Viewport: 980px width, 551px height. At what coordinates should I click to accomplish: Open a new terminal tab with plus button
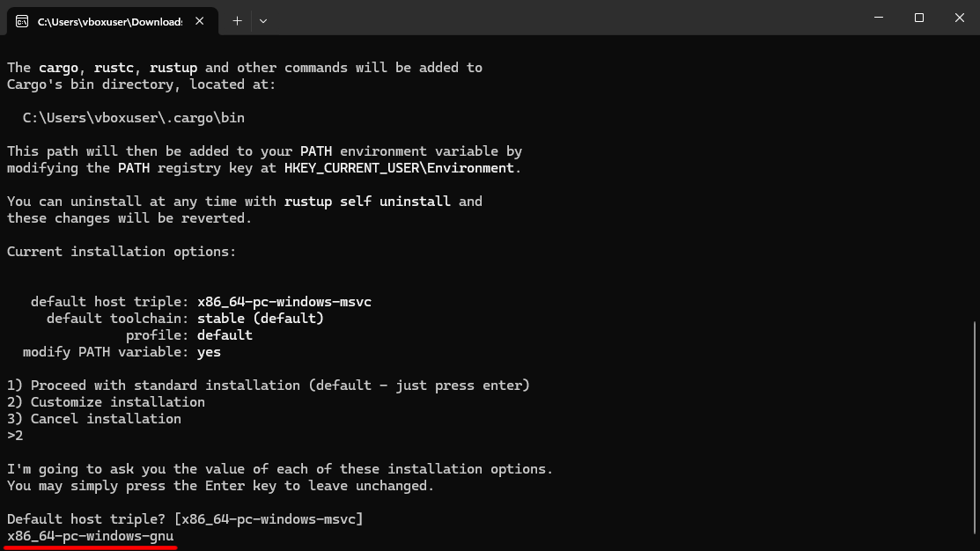coord(237,20)
